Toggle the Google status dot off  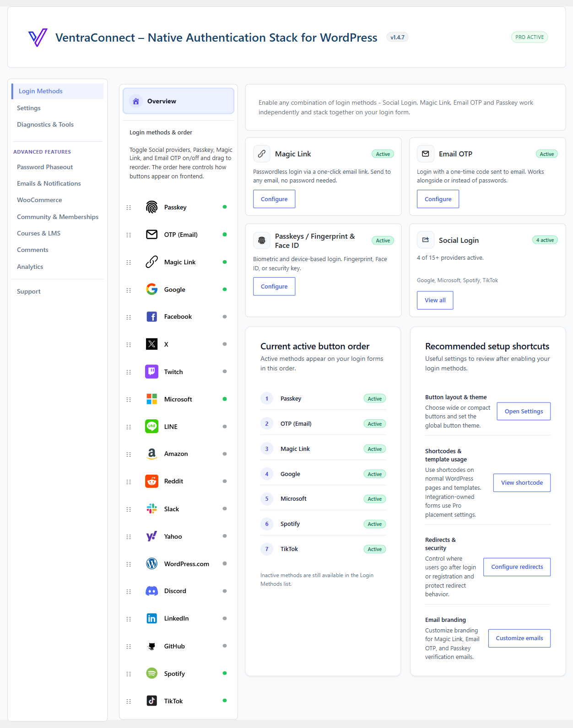click(225, 289)
